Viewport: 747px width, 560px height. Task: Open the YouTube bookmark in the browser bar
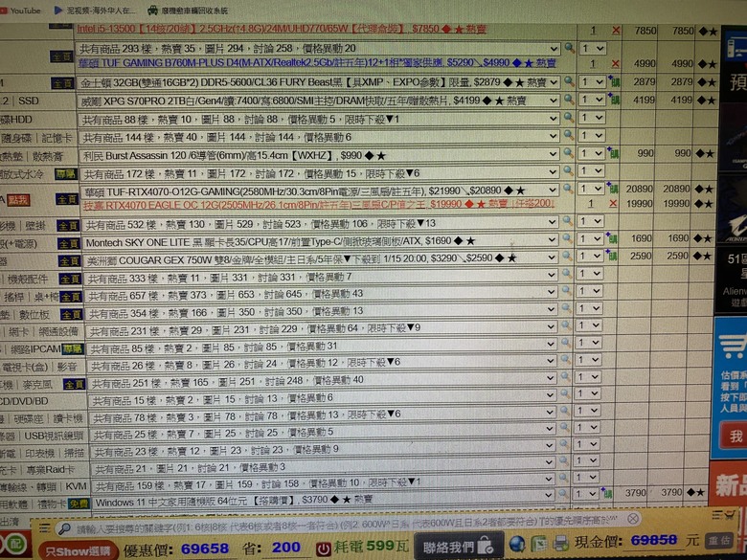click(x=20, y=10)
